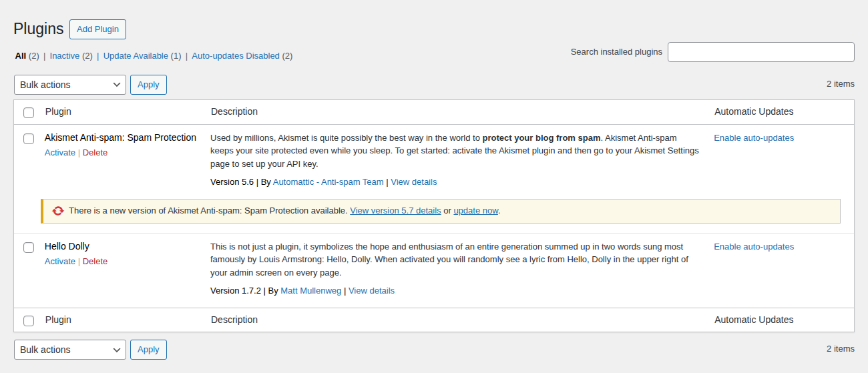Activate the Hello Dolly plugin
Screen dimensions: 868x373
click(60, 262)
